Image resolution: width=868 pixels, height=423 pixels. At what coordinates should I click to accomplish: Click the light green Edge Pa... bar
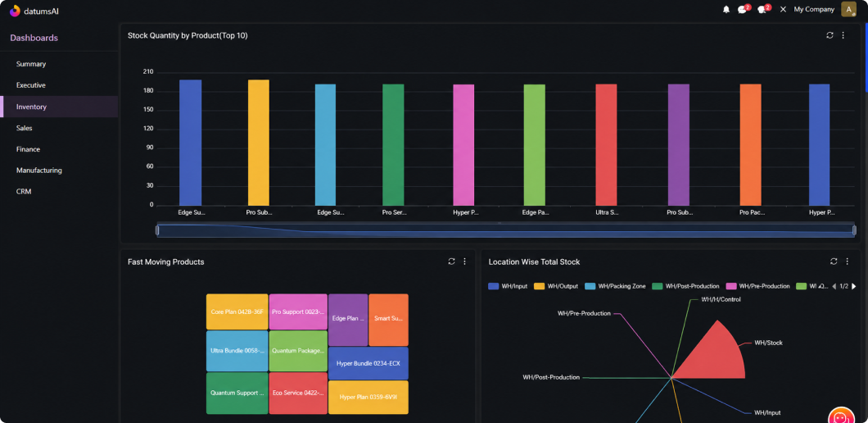534,145
